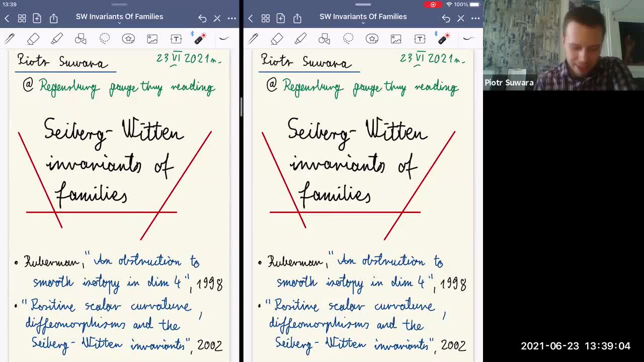This screenshot has height=362, width=644.
Task: Open page thumbnails grid in right pane
Action: coord(265,19)
